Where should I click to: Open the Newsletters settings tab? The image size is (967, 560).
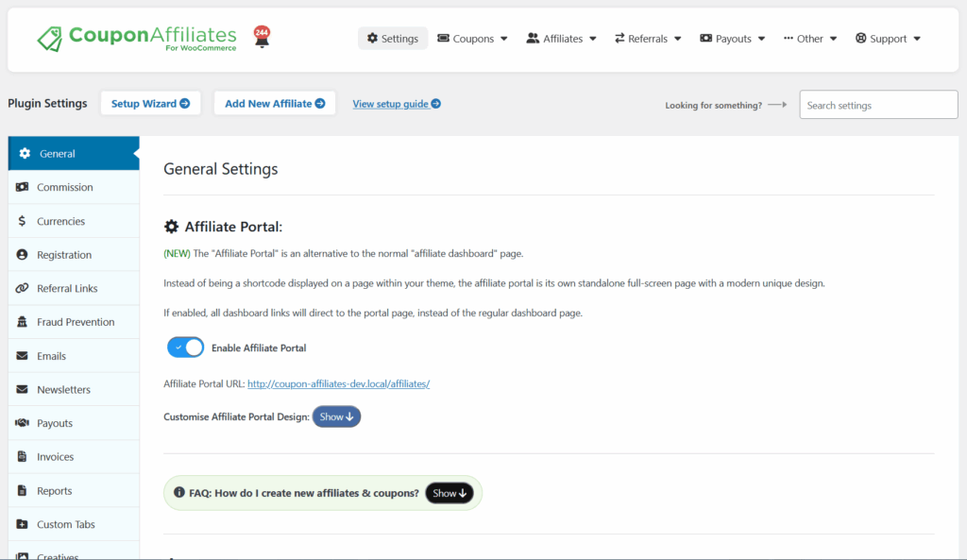63,389
